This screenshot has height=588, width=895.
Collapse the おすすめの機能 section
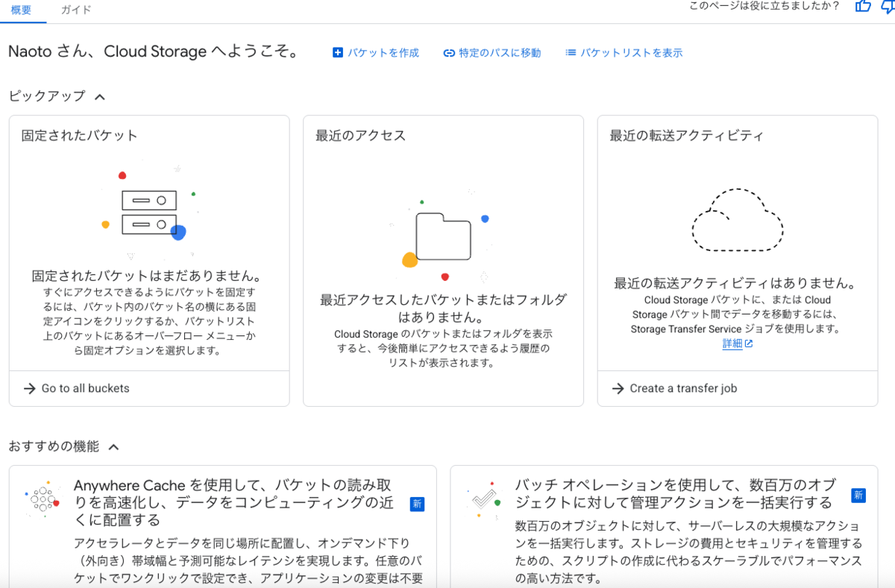[113, 447]
